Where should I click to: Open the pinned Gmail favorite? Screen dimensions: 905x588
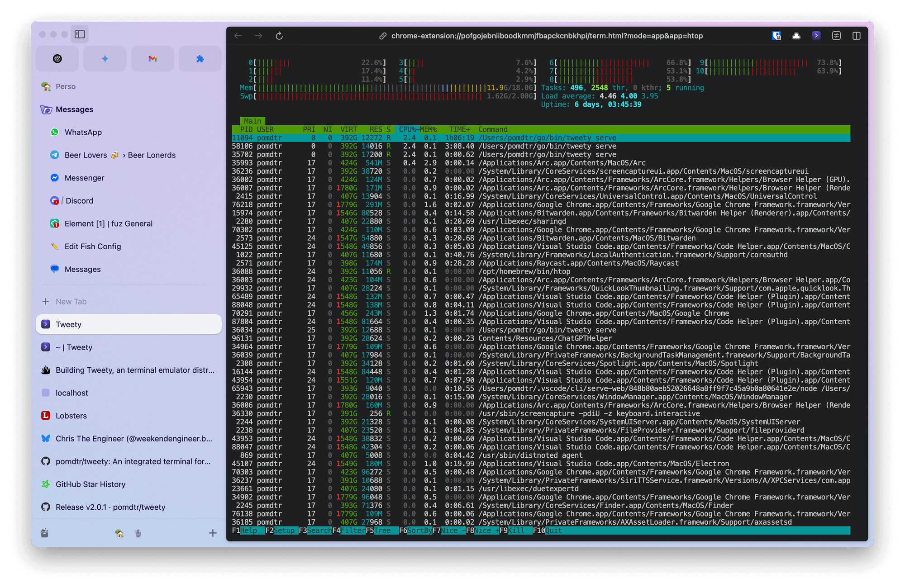pos(152,59)
